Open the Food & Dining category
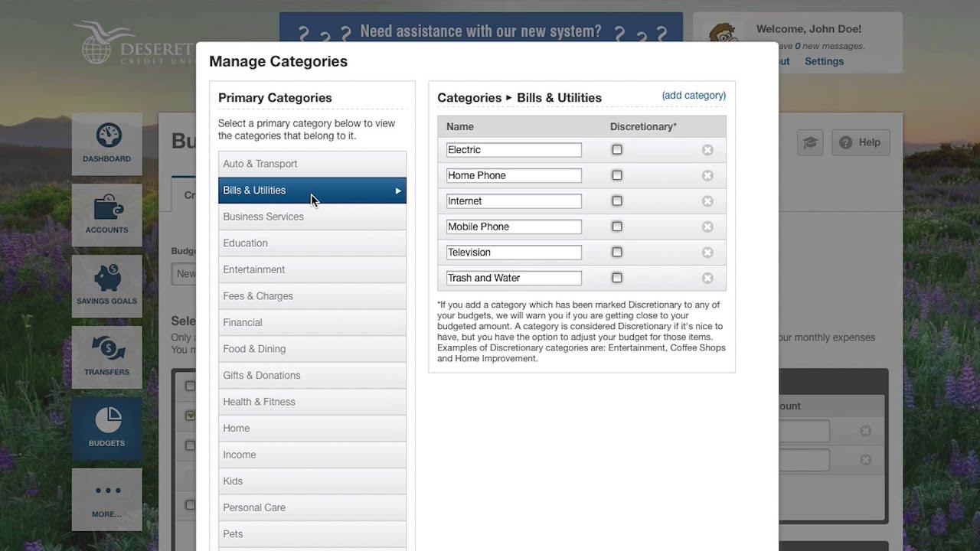The image size is (980, 551). click(312, 349)
